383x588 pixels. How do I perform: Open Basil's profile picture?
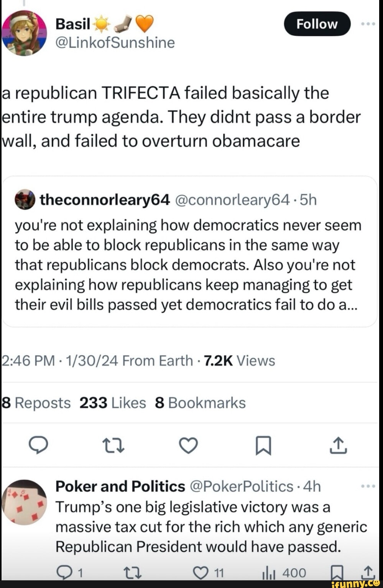24,33
